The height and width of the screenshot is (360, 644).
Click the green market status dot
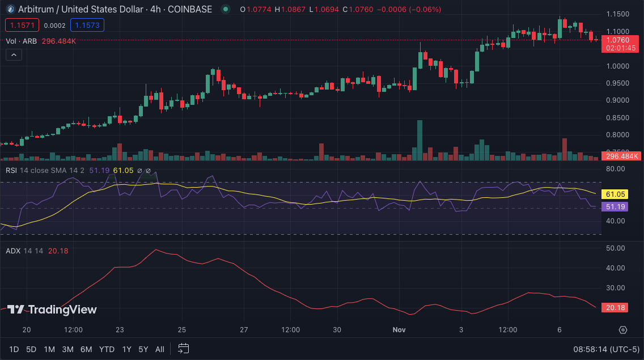[x=226, y=9]
